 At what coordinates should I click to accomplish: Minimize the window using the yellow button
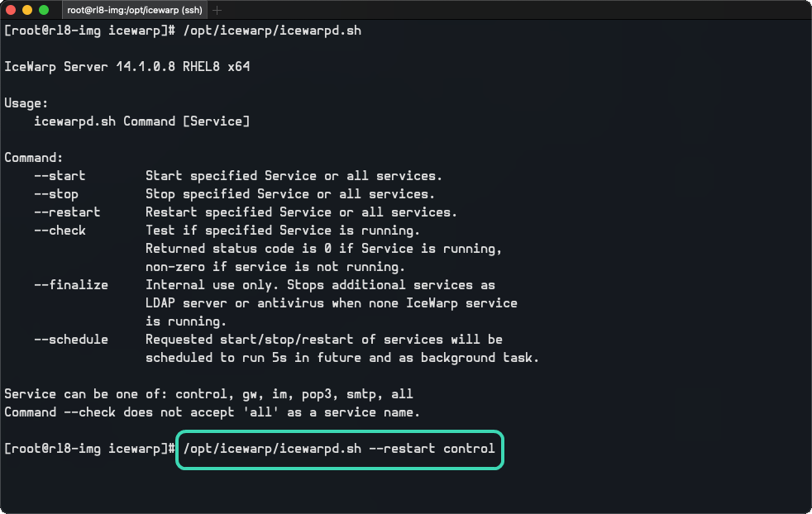27,10
